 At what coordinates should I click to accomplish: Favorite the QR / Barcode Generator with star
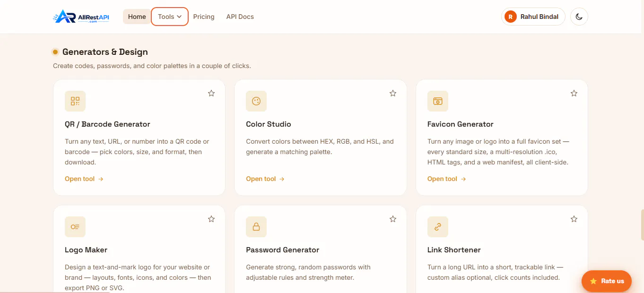pos(211,94)
